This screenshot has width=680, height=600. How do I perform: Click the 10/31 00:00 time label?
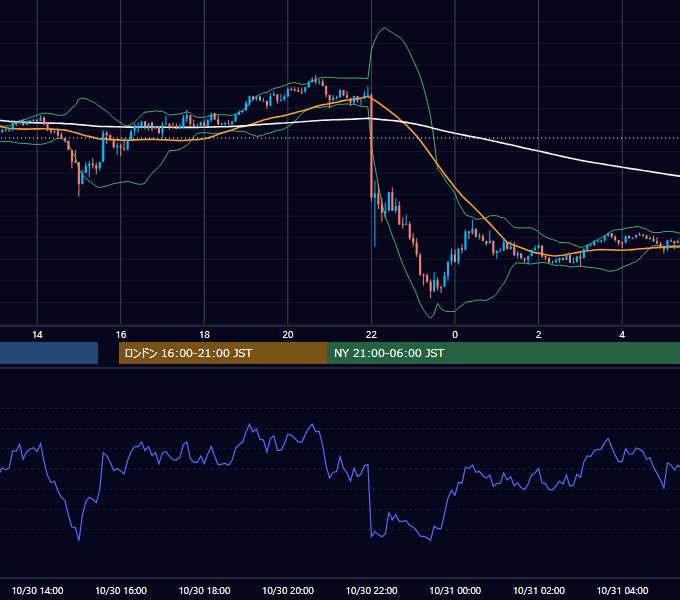(455, 591)
